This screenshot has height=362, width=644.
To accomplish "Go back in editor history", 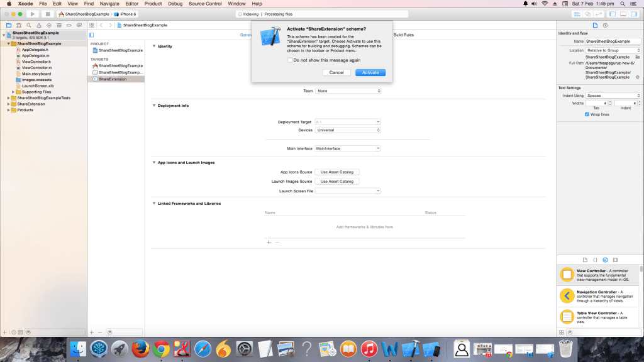I will pyautogui.click(x=101, y=25).
